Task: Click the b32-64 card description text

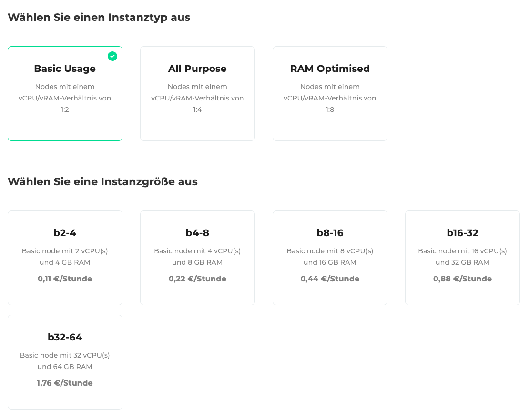Action: (65, 361)
